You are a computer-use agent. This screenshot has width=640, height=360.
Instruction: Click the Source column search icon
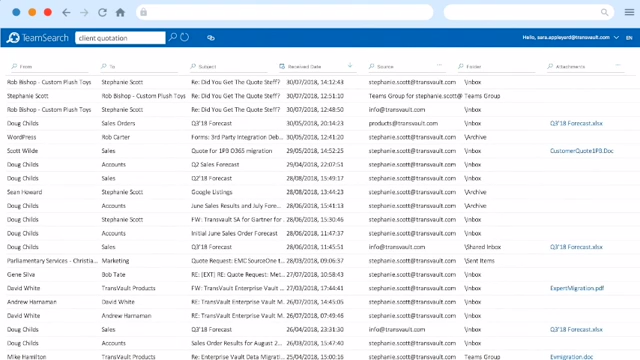tap(371, 66)
